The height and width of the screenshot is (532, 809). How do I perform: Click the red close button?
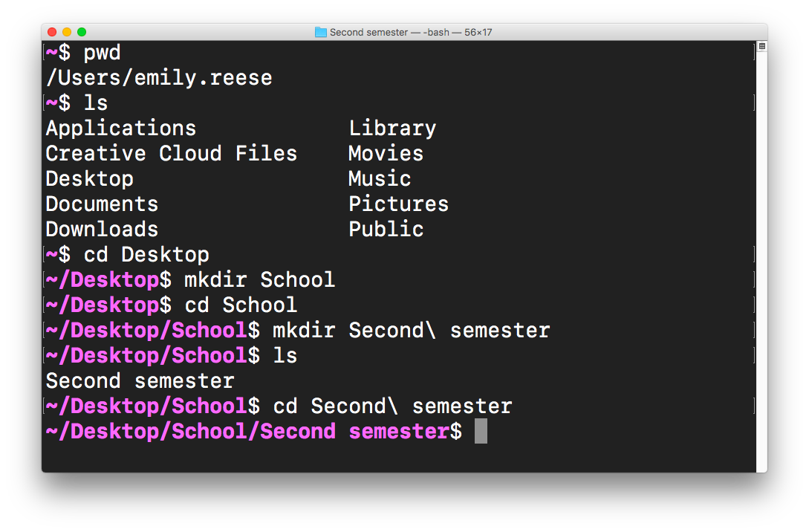pos(51,33)
